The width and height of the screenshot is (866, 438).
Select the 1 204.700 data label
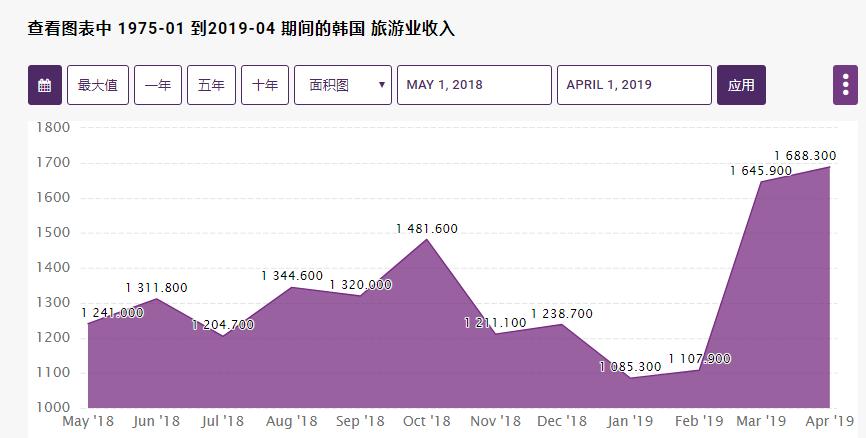coord(223,325)
